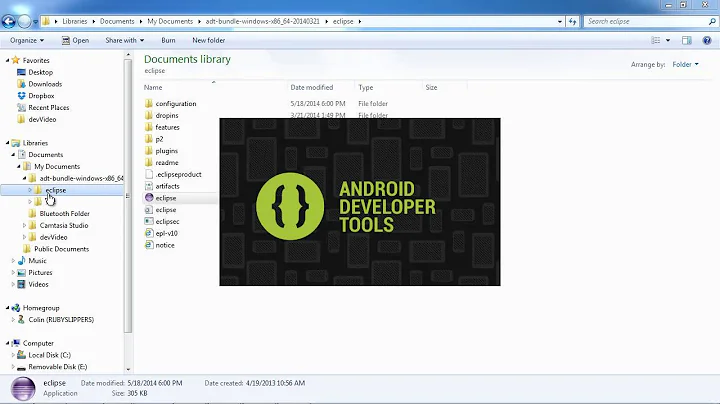The height and width of the screenshot is (404, 720).
Task: Open the views options dropdown arrow
Action: click(668, 40)
